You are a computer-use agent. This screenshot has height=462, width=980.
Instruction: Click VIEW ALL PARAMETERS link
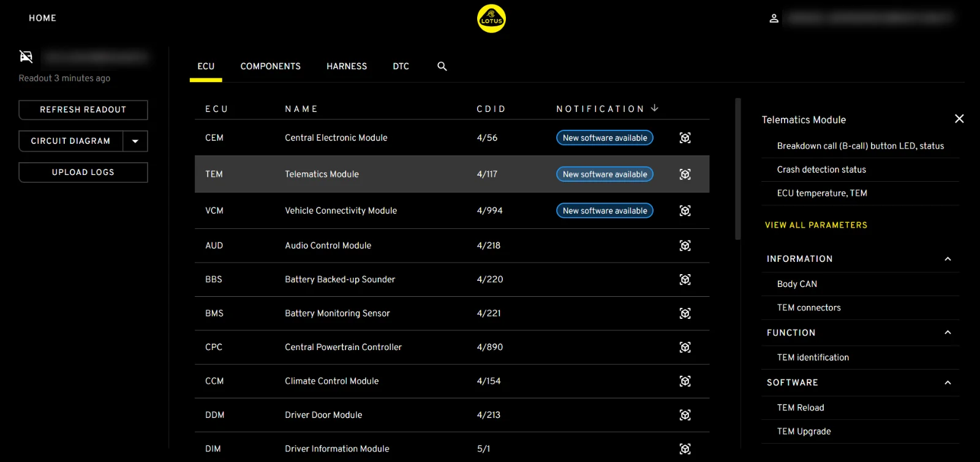coord(816,225)
